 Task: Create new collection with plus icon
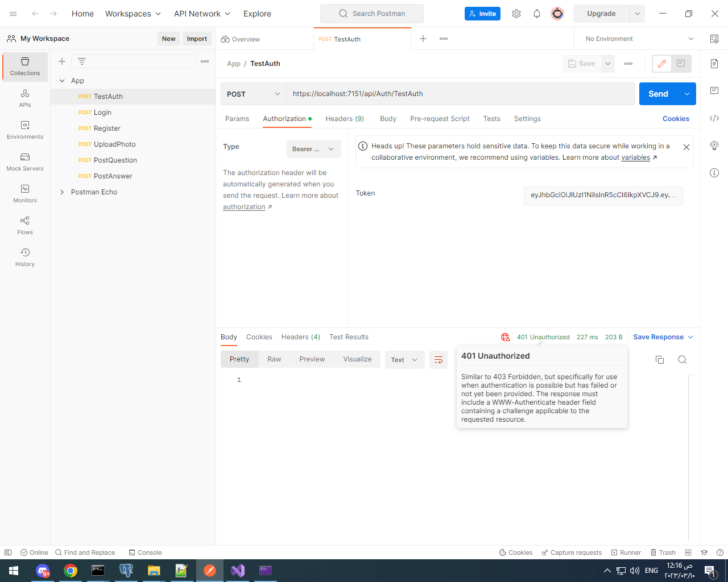[62, 61]
